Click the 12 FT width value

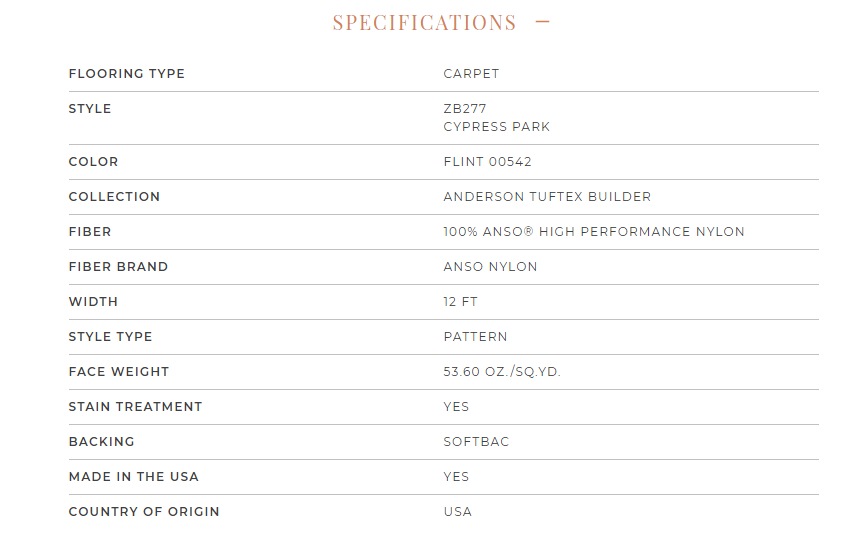[x=460, y=302]
